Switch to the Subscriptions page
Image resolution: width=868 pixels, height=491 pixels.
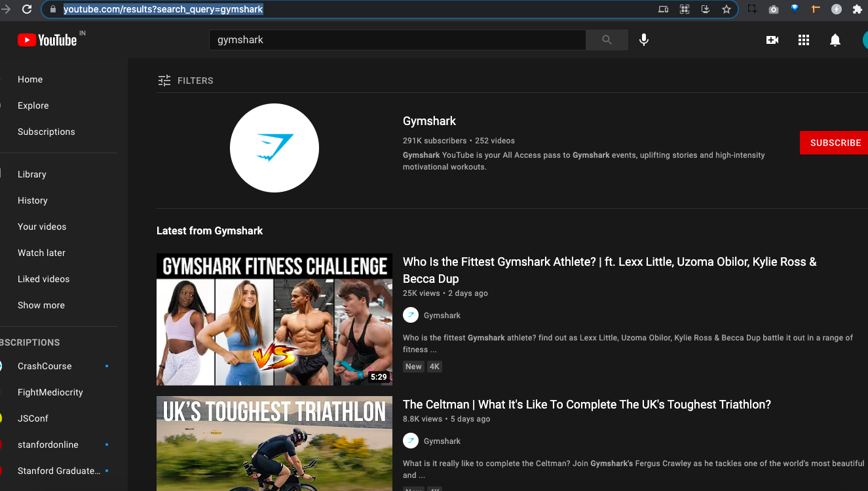click(46, 132)
